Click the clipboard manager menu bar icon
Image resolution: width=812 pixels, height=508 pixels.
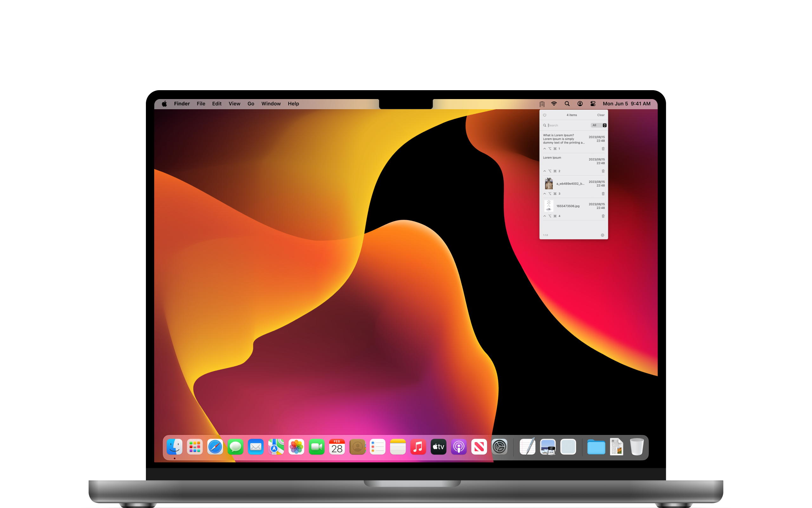pyautogui.click(x=542, y=104)
